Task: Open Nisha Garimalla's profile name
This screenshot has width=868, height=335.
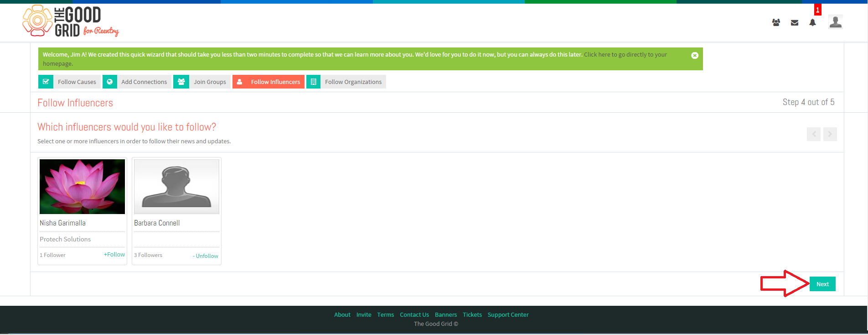Action: pos(62,223)
